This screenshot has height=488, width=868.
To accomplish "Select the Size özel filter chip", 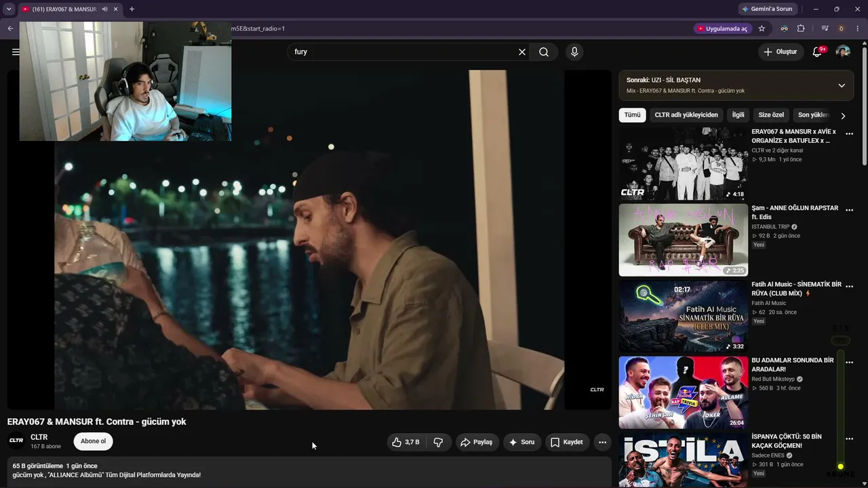I will pyautogui.click(x=771, y=115).
